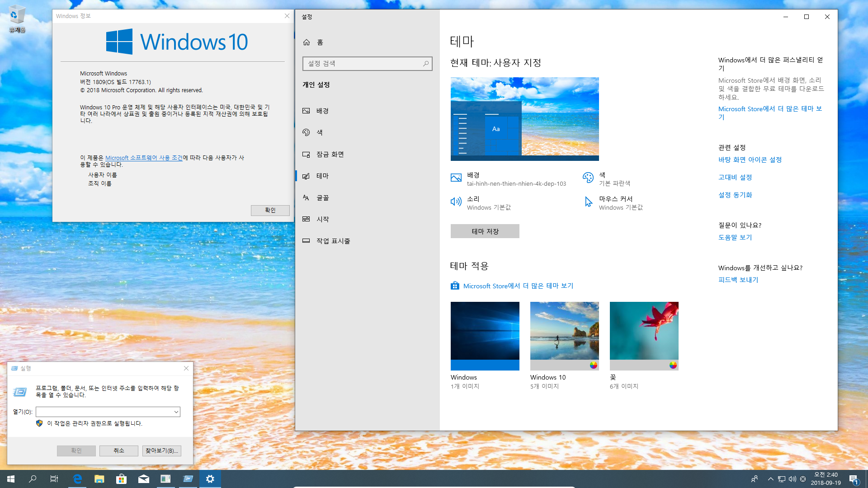Close the Windows 정보 dialog
Screen dimensions: 868x488
pyautogui.click(x=287, y=16)
